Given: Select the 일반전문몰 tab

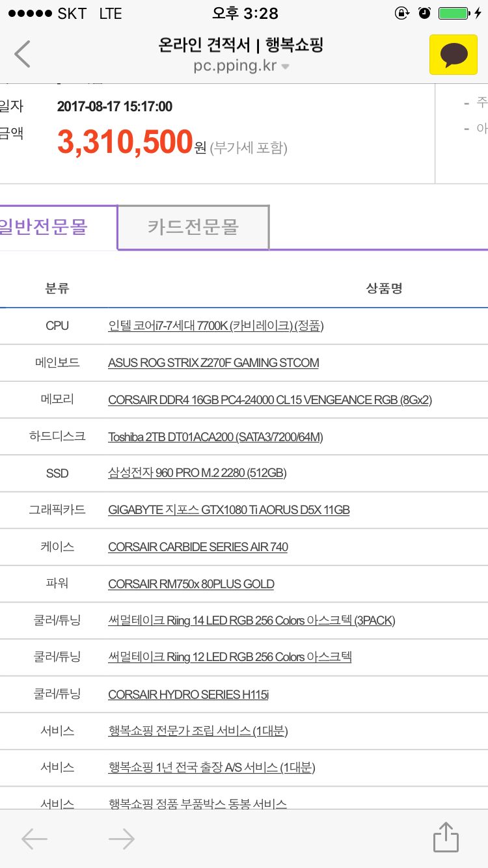Looking at the screenshot, I should (x=46, y=227).
